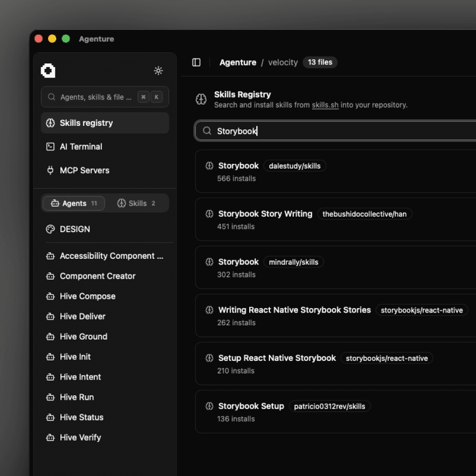Screen dimensions: 476x476
Task: Click the icon beside Storybook Story Writing
Action: [210, 214]
